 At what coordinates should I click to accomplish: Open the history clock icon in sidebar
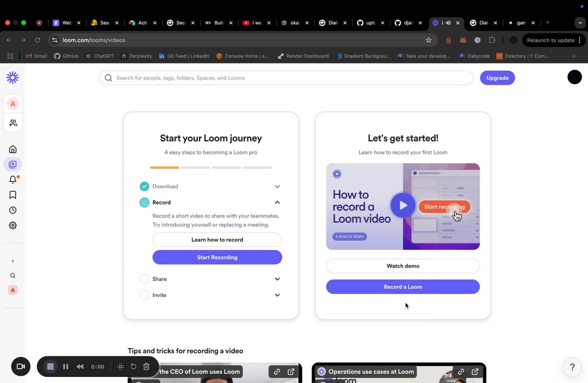[13, 210]
